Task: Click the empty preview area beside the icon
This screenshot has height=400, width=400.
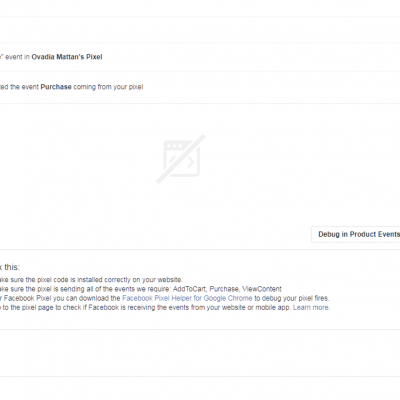Action: point(283,160)
